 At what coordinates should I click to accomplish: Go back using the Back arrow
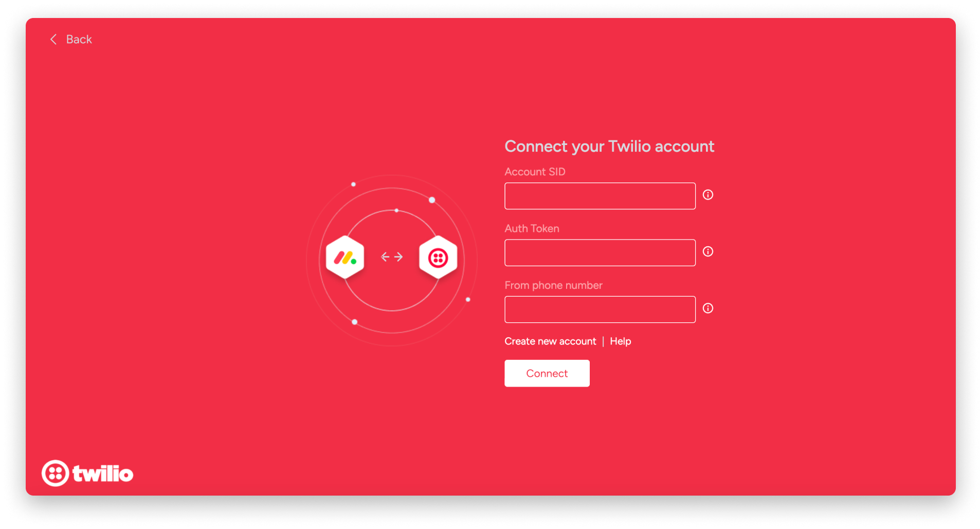pos(53,40)
